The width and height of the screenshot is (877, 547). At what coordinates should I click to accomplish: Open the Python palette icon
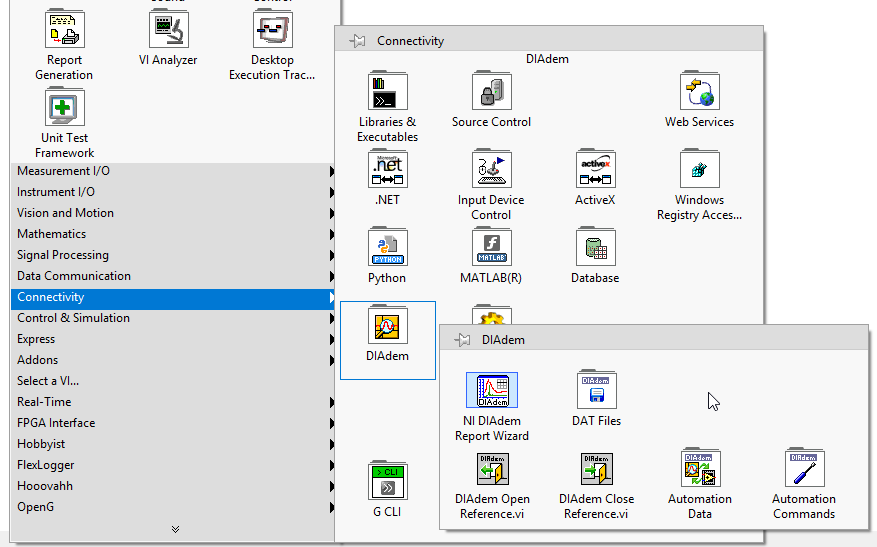387,248
